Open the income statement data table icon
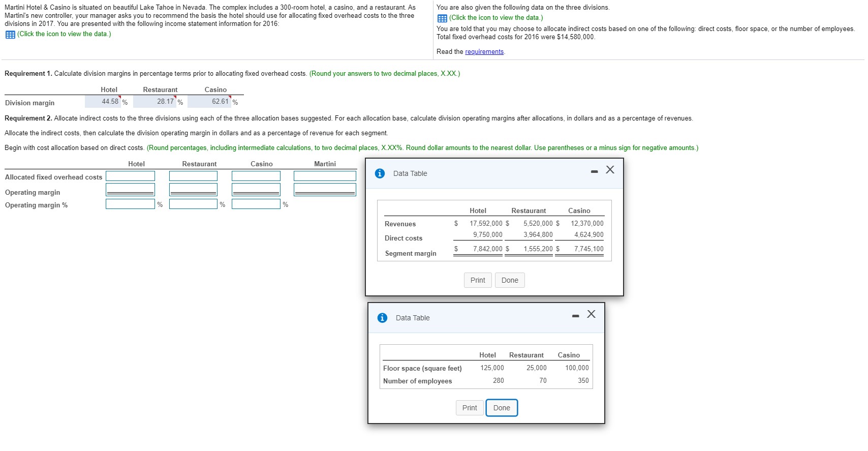The height and width of the screenshot is (451, 868). pos(10,35)
